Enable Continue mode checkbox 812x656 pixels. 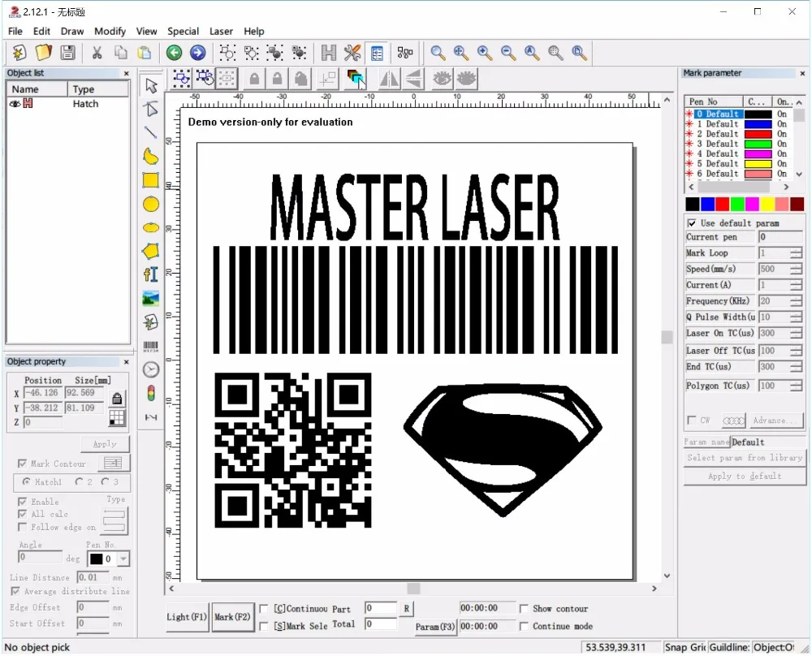(524, 627)
